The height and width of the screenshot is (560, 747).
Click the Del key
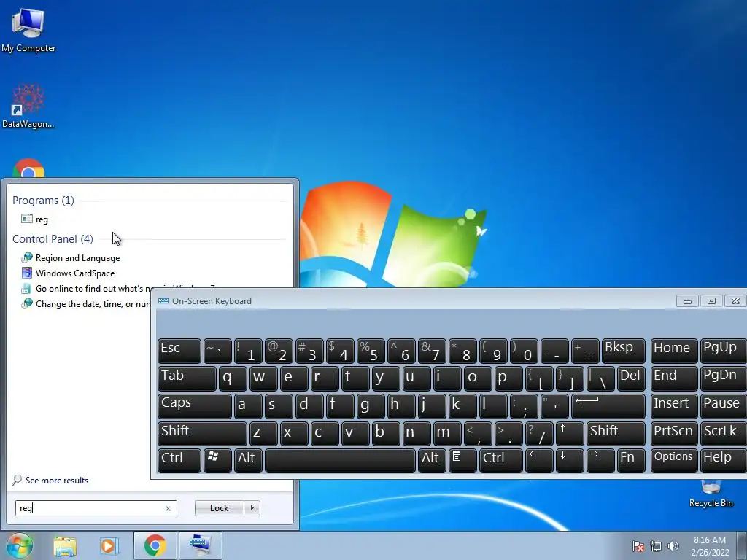point(631,378)
